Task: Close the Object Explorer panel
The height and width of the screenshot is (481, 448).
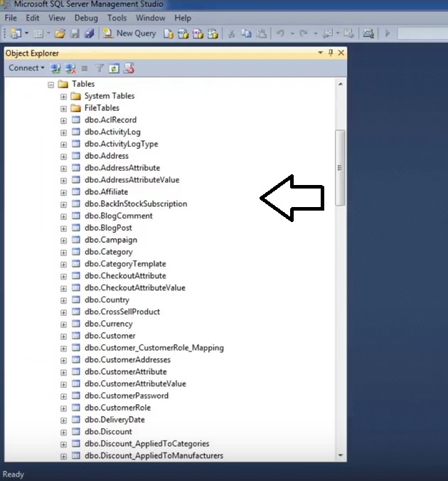Action: [x=341, y=53]
